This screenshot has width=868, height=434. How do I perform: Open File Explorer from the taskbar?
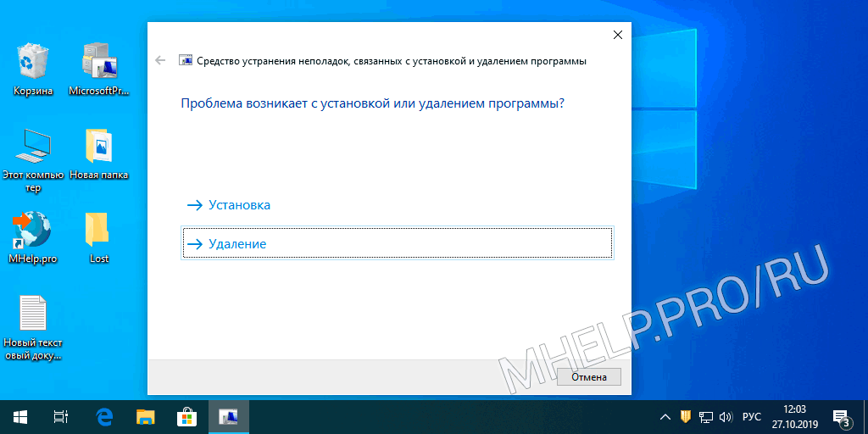click(146, 417)
